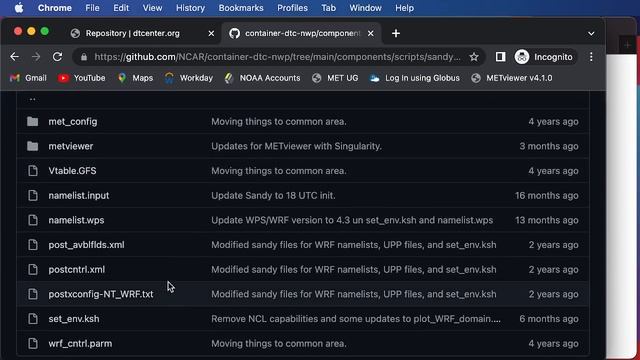Viewport: 640px width, 360px height.
Task: Open the Vtable.GFS file
Action: click(x=72, y=171)
